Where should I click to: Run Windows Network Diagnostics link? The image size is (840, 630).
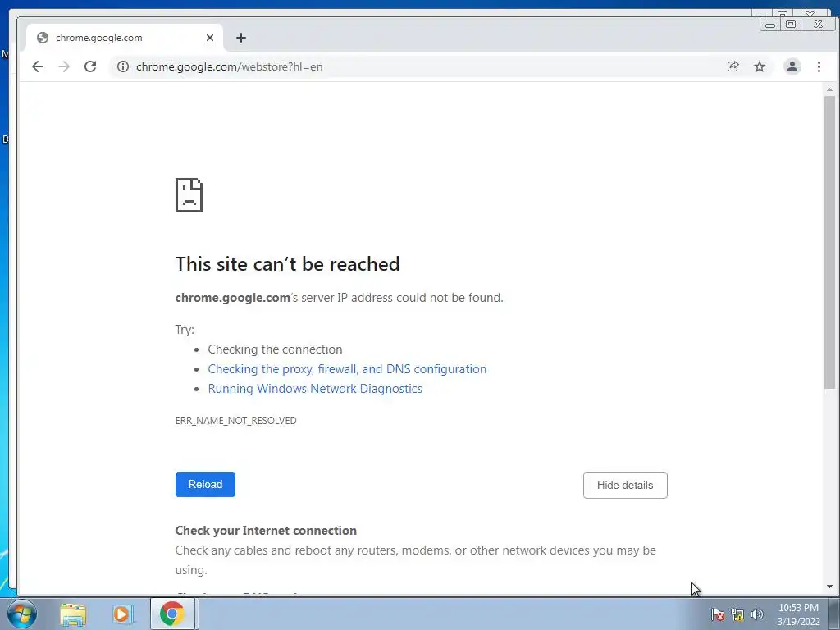315,389
